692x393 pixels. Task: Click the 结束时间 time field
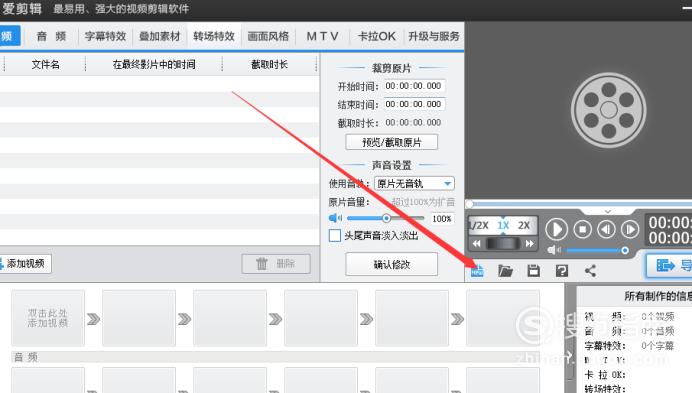pyautogui.click(x=414, y=104)
